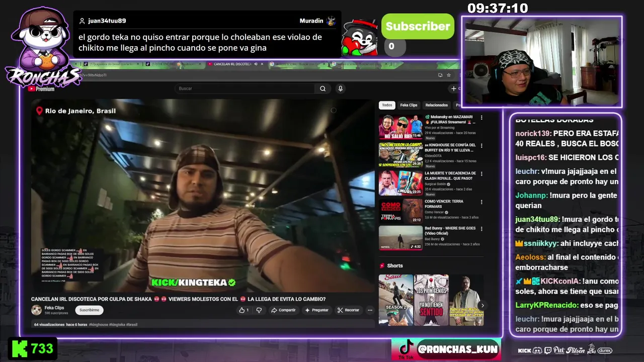The image size is (644, 362).
Task: Click the 64 visualizaciones description box
Action: (x=203, y=325)
